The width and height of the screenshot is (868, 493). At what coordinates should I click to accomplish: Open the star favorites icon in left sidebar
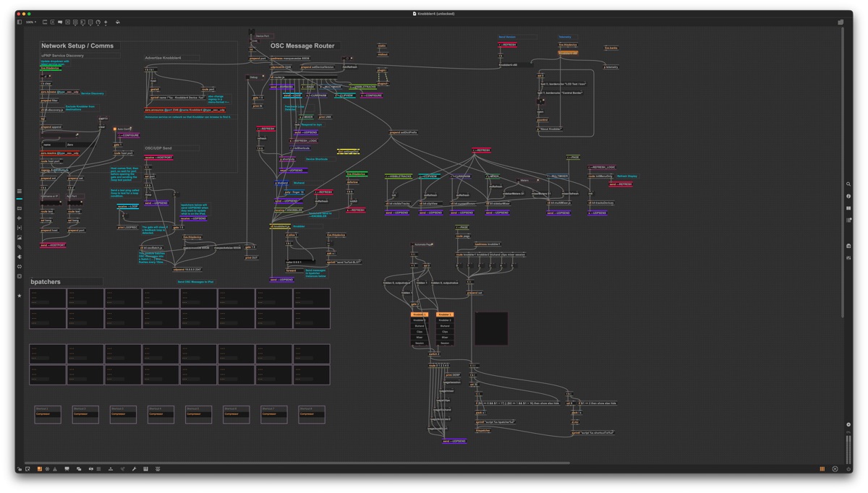20,296
